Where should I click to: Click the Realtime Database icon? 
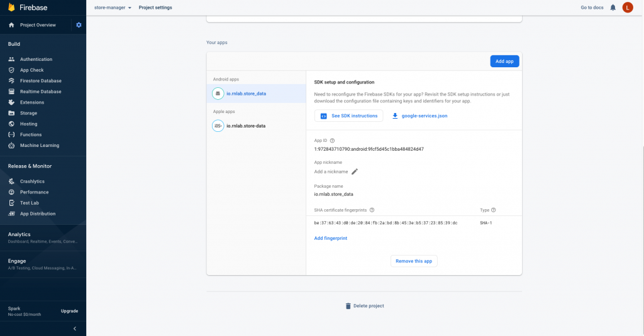click(11, 92)
